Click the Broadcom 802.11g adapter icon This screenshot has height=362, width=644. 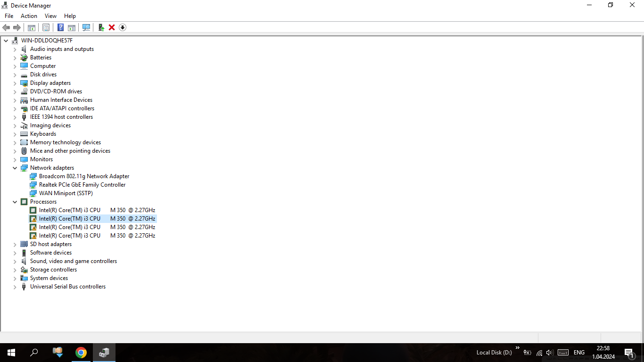click(33, 176)
